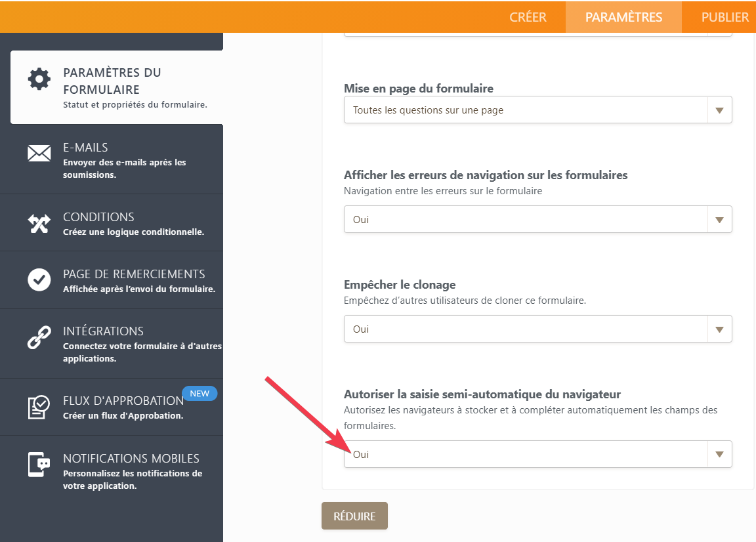
Task: Switch to the PUBLIER tab
Action: click(x=724, y=17)
